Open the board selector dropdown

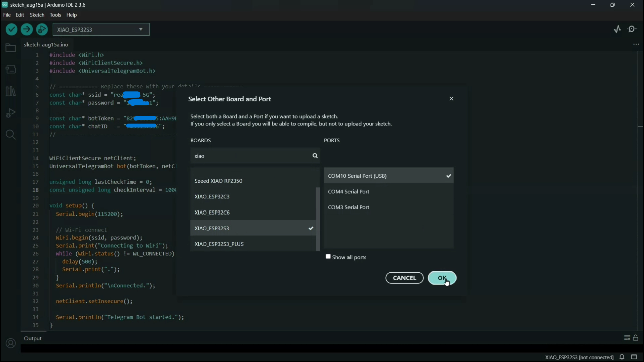coord(141,29)
